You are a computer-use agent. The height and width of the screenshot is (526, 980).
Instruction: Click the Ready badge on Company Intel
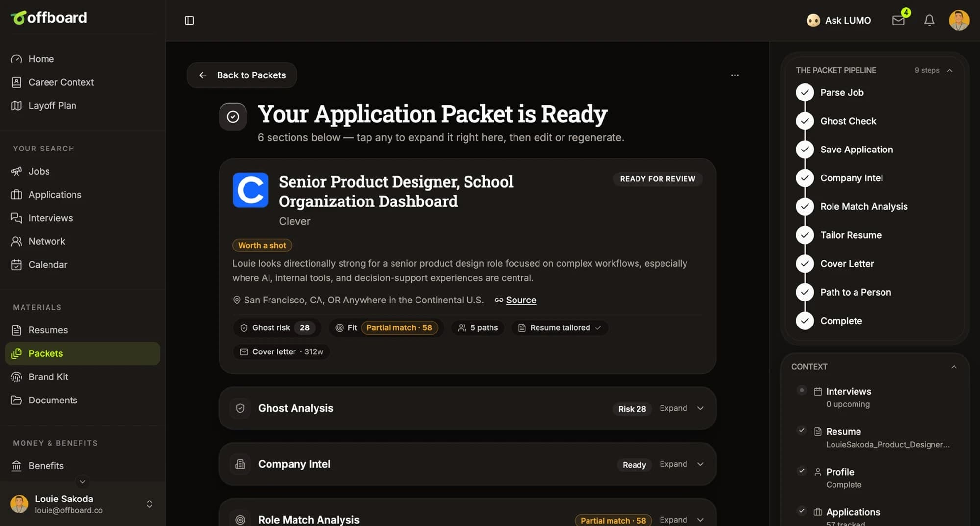point(634,465)
